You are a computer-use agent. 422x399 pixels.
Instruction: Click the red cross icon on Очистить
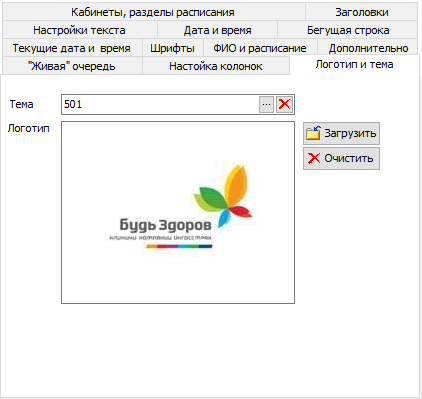(314, 158)
